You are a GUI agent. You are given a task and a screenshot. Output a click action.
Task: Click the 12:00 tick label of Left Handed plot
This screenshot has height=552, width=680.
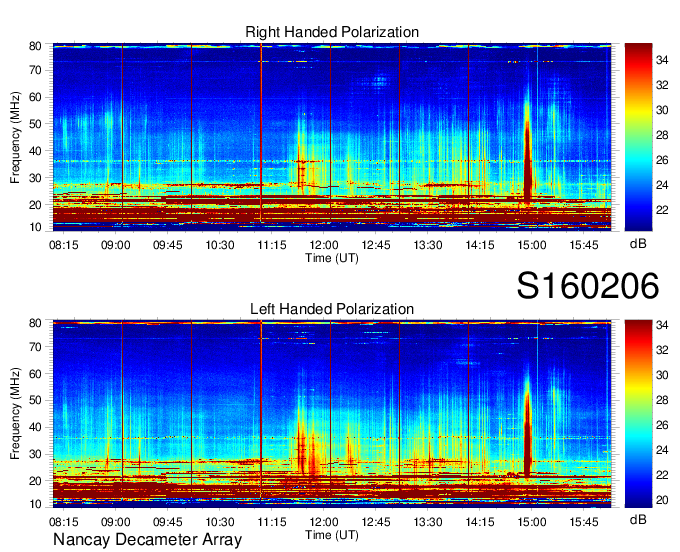click(x=324, y=522)
